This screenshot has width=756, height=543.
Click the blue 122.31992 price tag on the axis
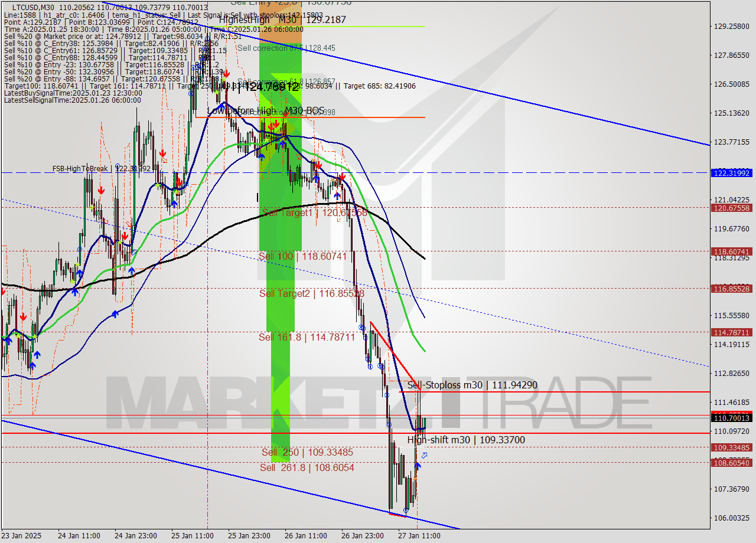tap(732, 173)
